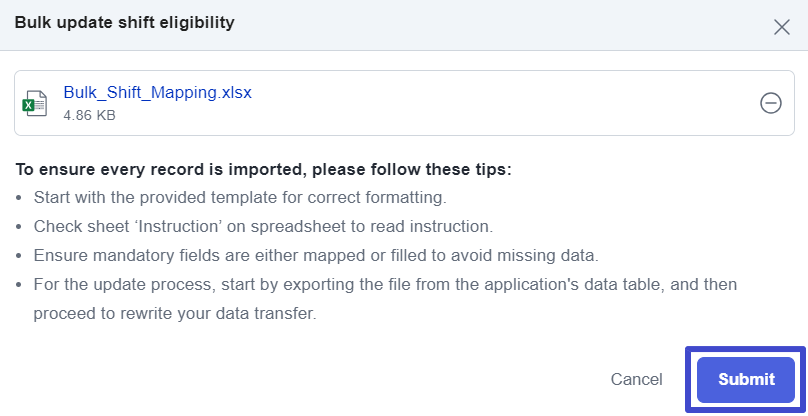The height and width of the screenshot is (416, 808).
Task: Click the green Excel file icon
Action: tap(35, 104)
